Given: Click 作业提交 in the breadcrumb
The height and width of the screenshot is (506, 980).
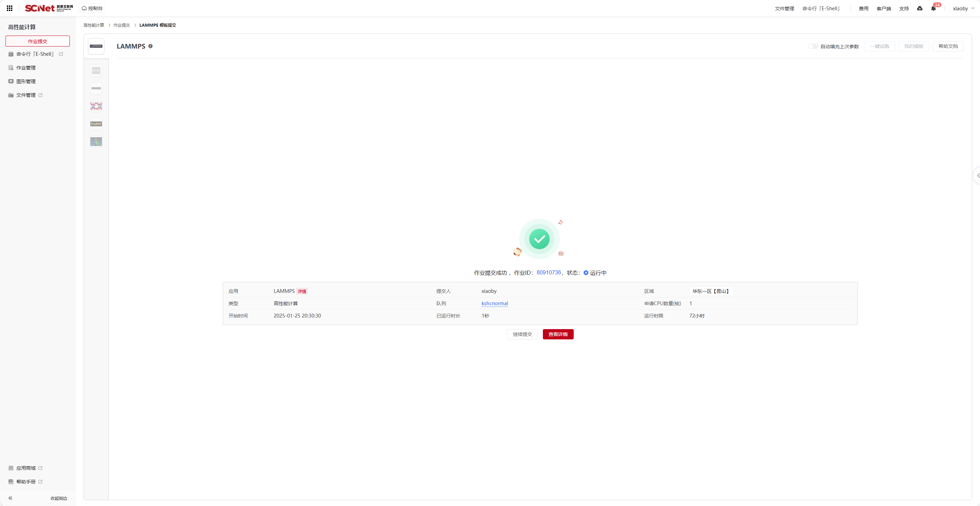Looking at the screenshot, I should [x=122, y=25].
